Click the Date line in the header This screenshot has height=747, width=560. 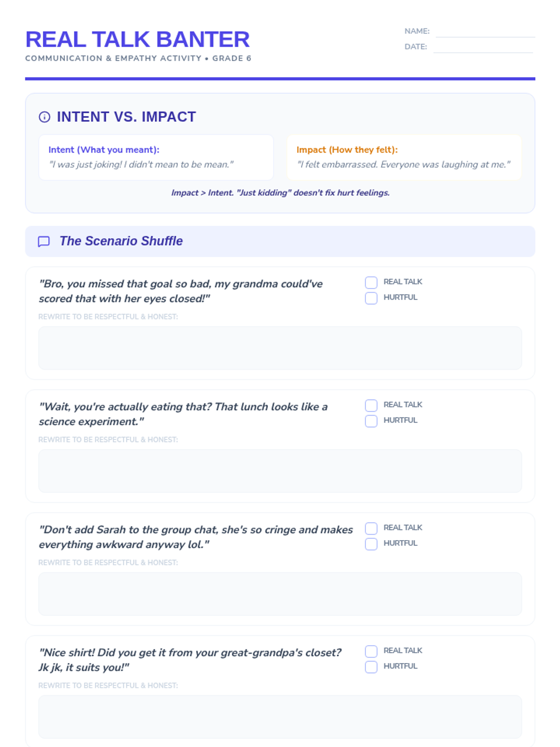[x=483, y=47]
